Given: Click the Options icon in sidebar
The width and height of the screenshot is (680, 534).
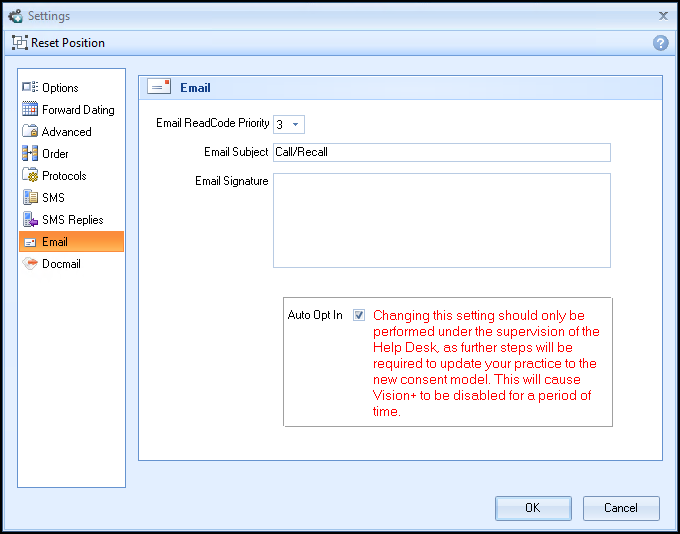Looking at the screenshot, I should click(30, 88).
